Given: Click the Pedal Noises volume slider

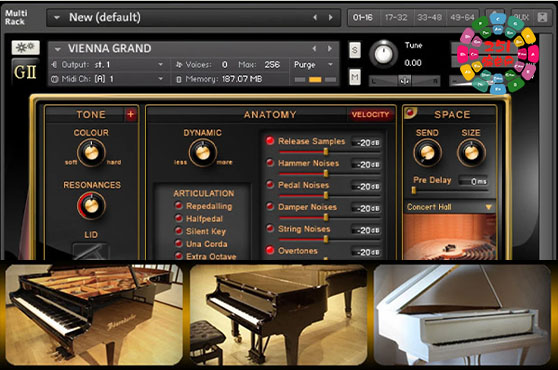Looking at the screenshot, I should tap(329, 196).
